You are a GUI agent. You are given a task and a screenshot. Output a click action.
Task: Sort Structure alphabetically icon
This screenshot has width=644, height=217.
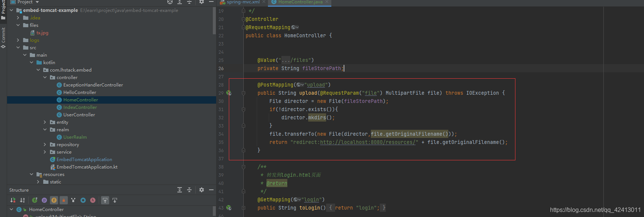tap(22, 200)
